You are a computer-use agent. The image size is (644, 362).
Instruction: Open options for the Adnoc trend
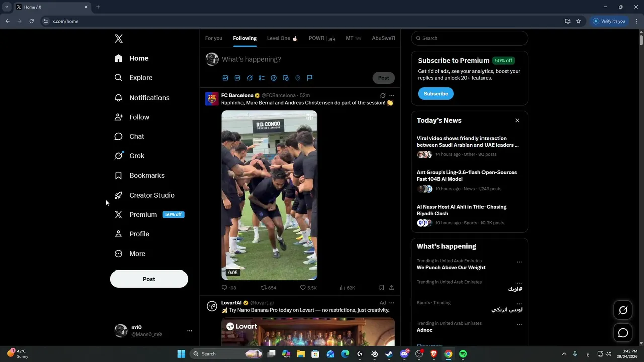click(x=519, y=324)
